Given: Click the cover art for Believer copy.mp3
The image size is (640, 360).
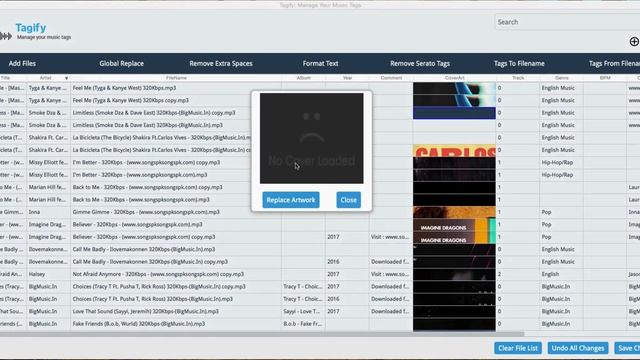Looking at the screenshot, I should 454,237.
